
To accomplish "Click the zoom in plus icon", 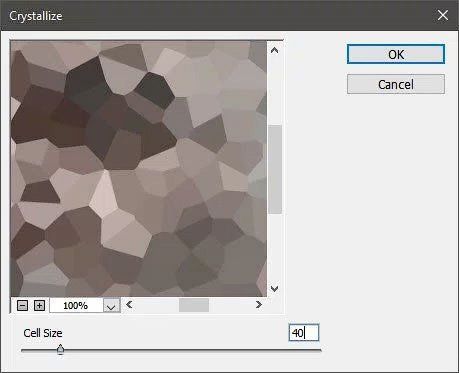I will (39, 305).
